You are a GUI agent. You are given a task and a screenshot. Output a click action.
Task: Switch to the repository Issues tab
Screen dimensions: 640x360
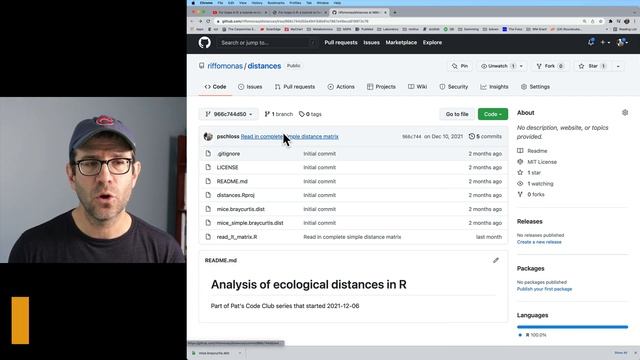pyautogui.click(x=250, y=87)
